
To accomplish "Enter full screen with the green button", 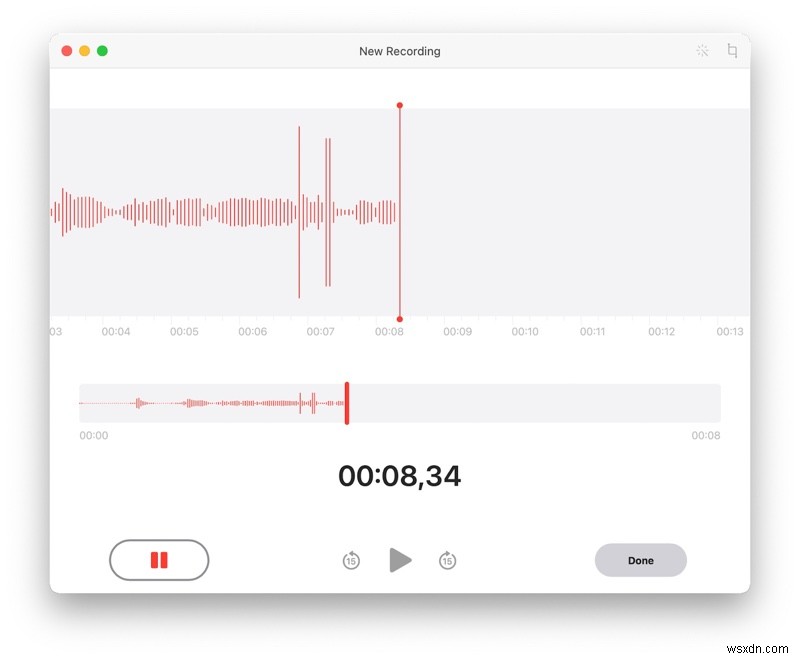I will pos(102,50).
